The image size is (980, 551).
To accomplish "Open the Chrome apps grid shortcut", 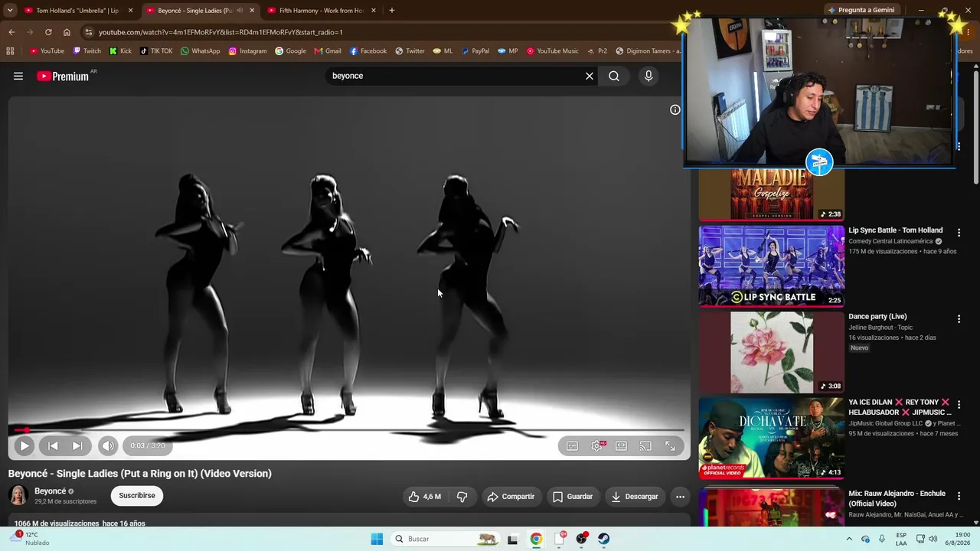I will 10,51.
